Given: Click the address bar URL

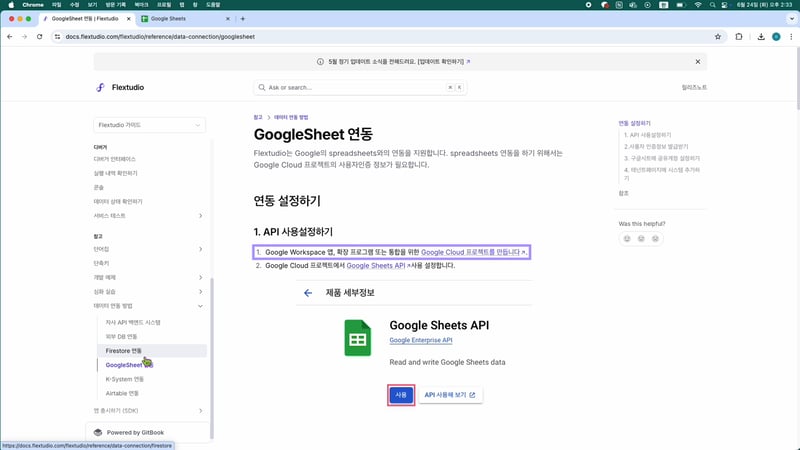Looking at the screenshot, I should click(160, 37).
